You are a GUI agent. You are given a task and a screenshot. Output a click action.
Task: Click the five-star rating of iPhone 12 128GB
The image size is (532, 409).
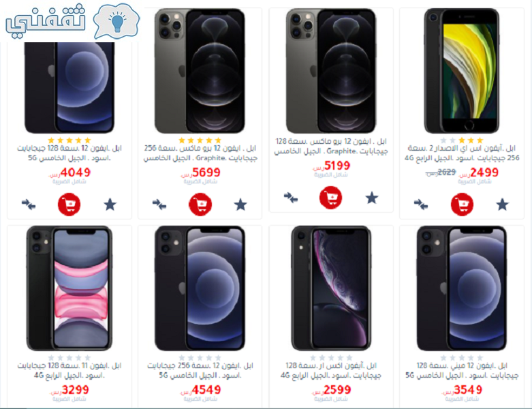(x=69, y=140)
